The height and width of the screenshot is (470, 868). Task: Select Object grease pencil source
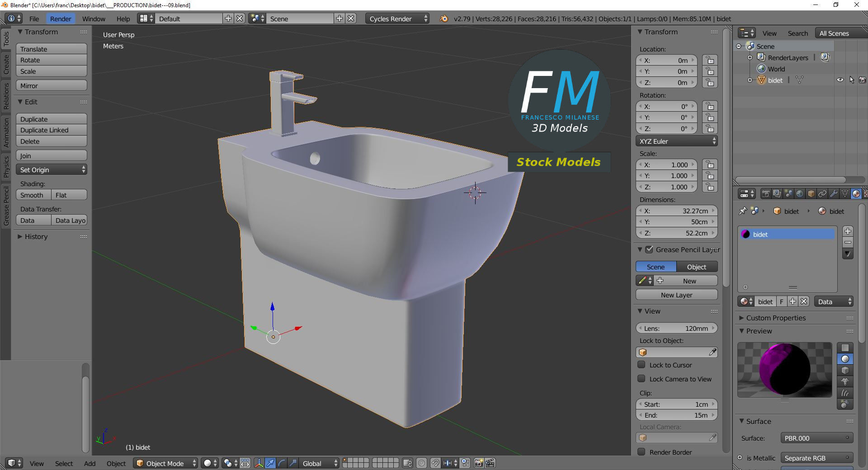(x=697, y=267)
